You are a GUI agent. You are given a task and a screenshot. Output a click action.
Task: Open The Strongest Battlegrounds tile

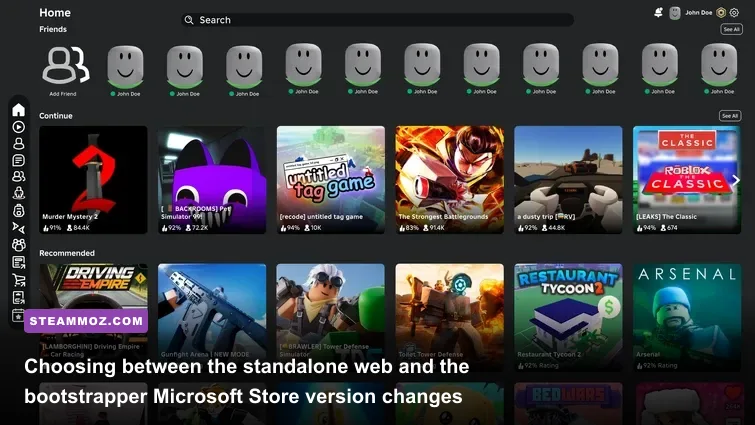coord(450,180)
